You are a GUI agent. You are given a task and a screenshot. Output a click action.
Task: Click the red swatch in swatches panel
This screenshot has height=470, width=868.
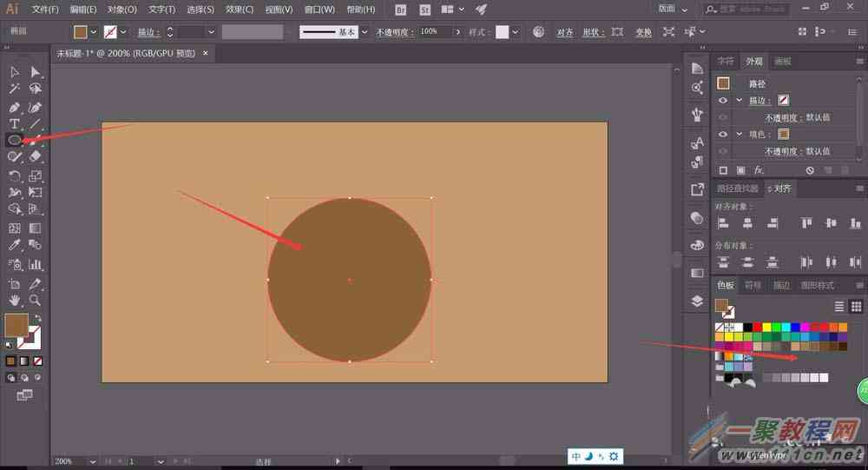[757, 328]
